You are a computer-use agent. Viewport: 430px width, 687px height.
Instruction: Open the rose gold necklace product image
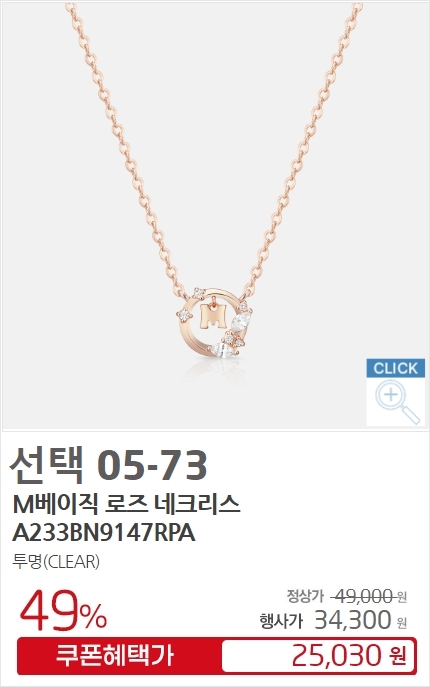215,216
